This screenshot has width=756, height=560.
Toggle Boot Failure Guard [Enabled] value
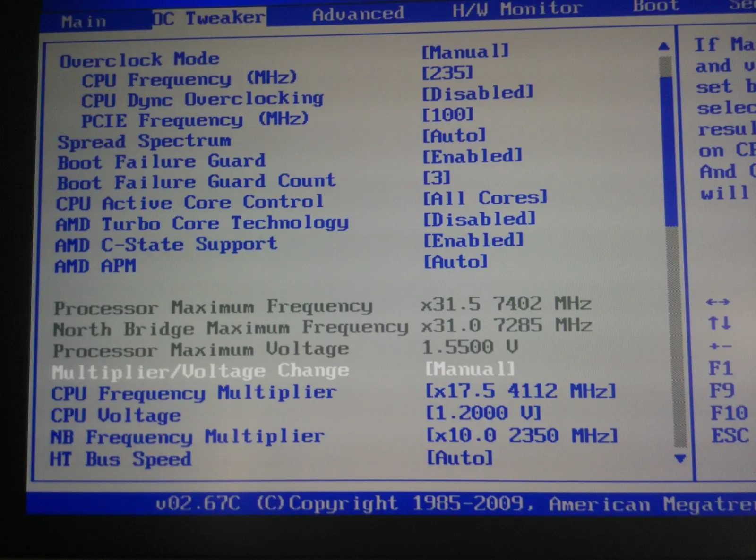(472, 156)
